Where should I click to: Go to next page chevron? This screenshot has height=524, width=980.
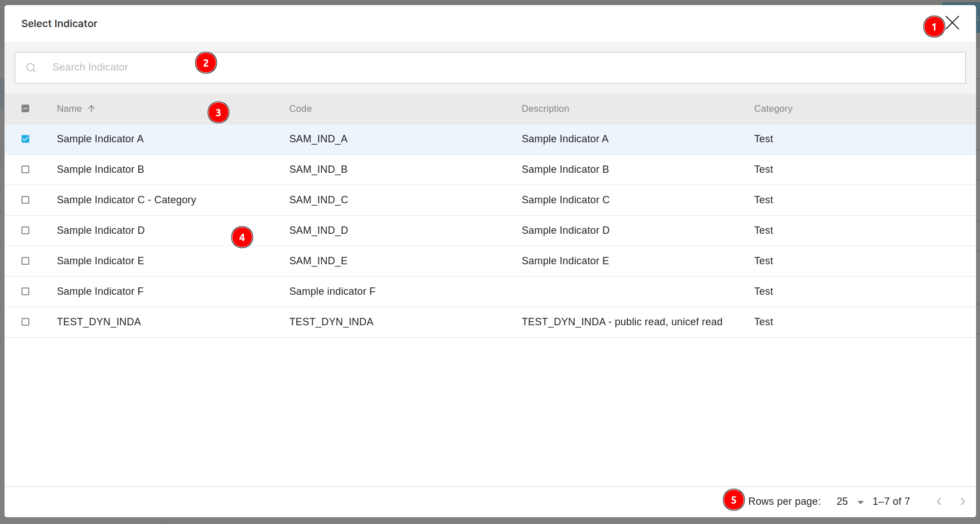tap(963, 501)
